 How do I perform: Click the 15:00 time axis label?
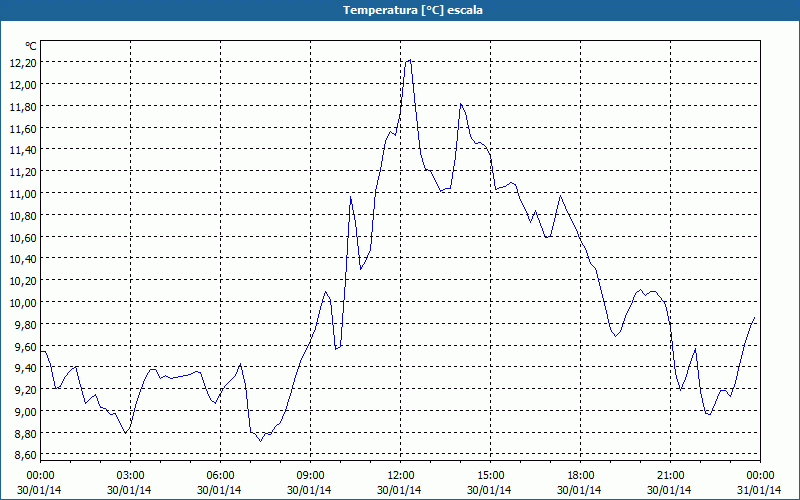(x=491, y=476)
